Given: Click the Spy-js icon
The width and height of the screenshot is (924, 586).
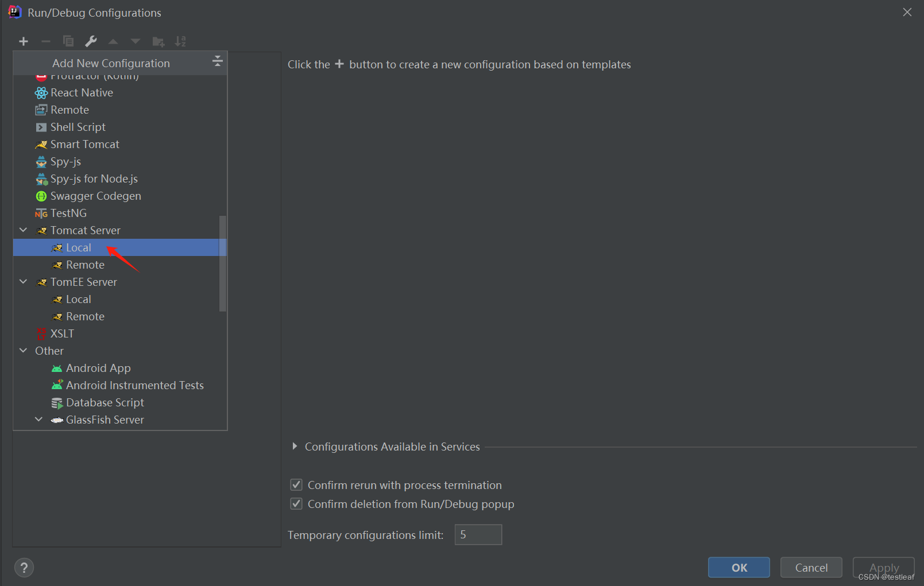Looking at the screenshot, I should click(41, 162).
